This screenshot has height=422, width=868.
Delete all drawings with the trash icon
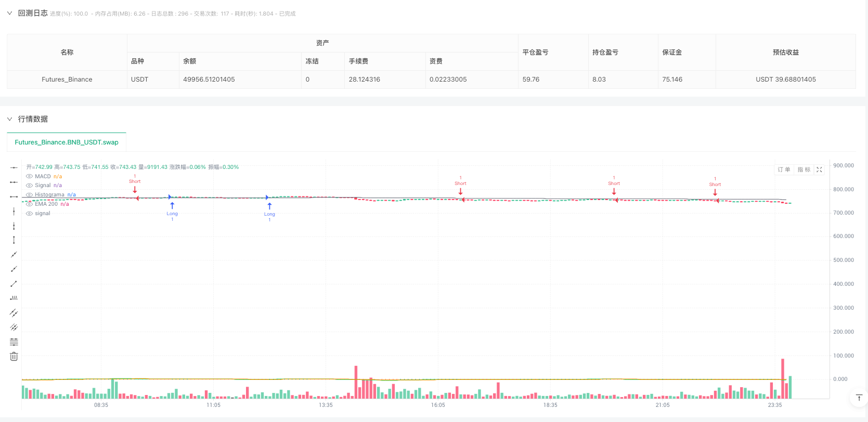tap(14, 357)
